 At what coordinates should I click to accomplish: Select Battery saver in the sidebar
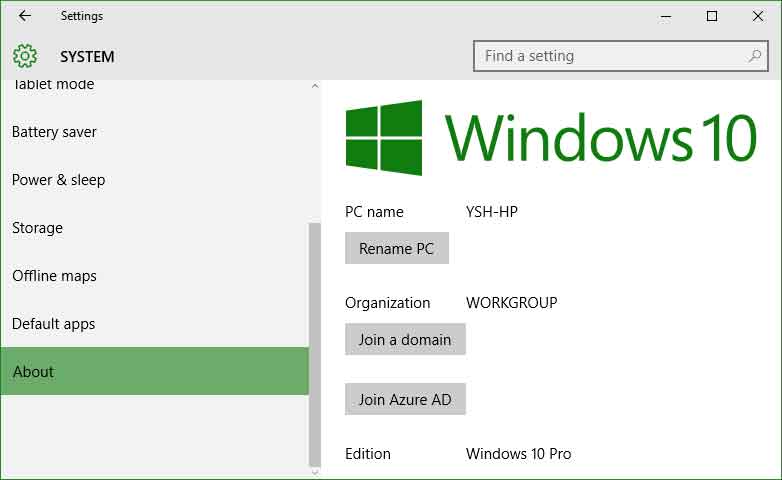[x=54, y=132]
